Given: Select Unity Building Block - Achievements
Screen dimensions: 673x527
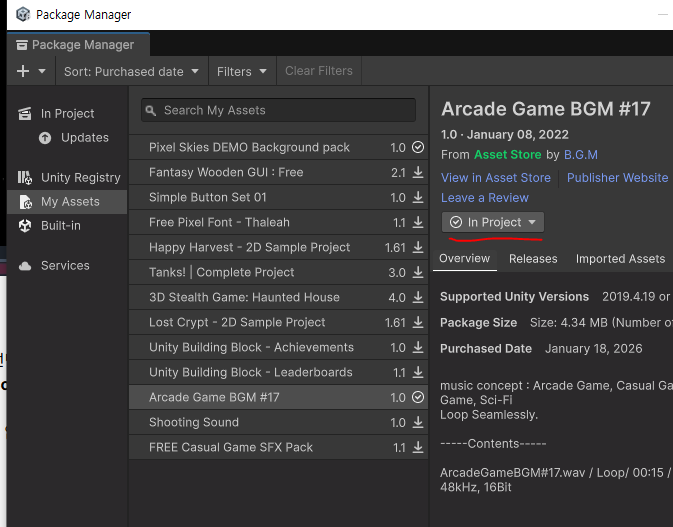Looking at the screenshot, I should [278, 347].
